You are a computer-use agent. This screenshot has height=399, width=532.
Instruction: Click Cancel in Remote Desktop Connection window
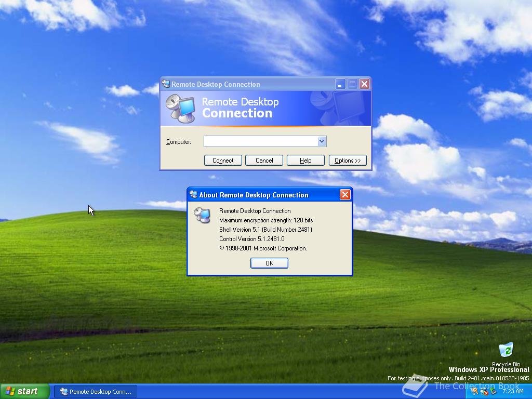point(264,161)
